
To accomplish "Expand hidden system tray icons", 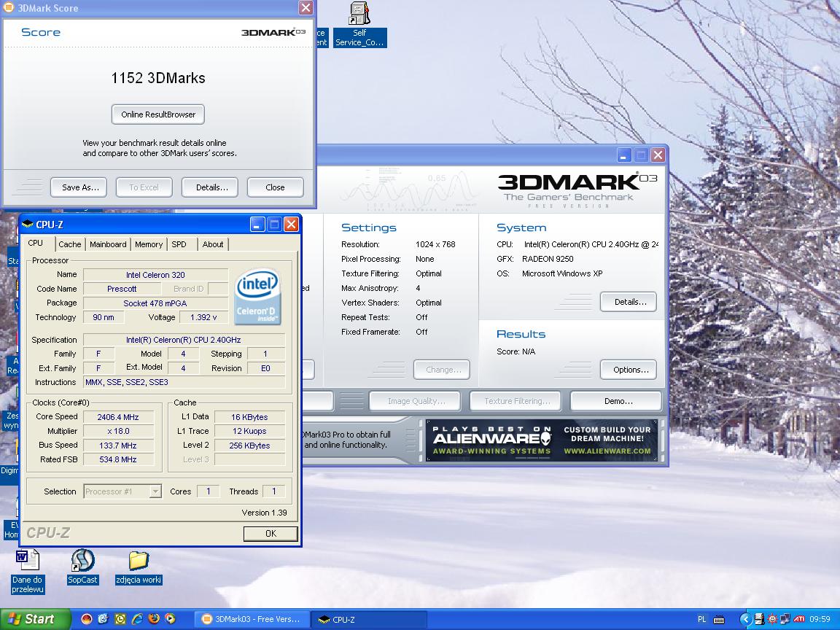I will point(746,619).
